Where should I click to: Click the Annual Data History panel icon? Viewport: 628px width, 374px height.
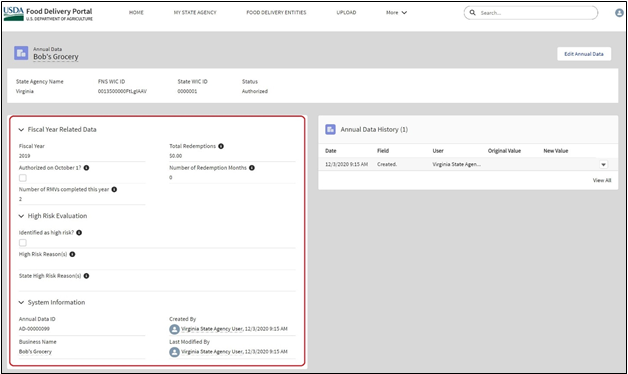(330, 129)
